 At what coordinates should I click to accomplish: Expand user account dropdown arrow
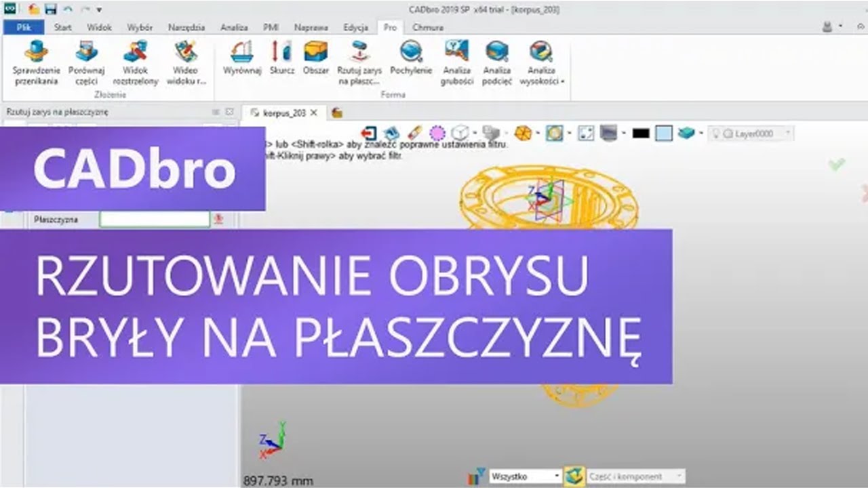[x=840, y=27]
